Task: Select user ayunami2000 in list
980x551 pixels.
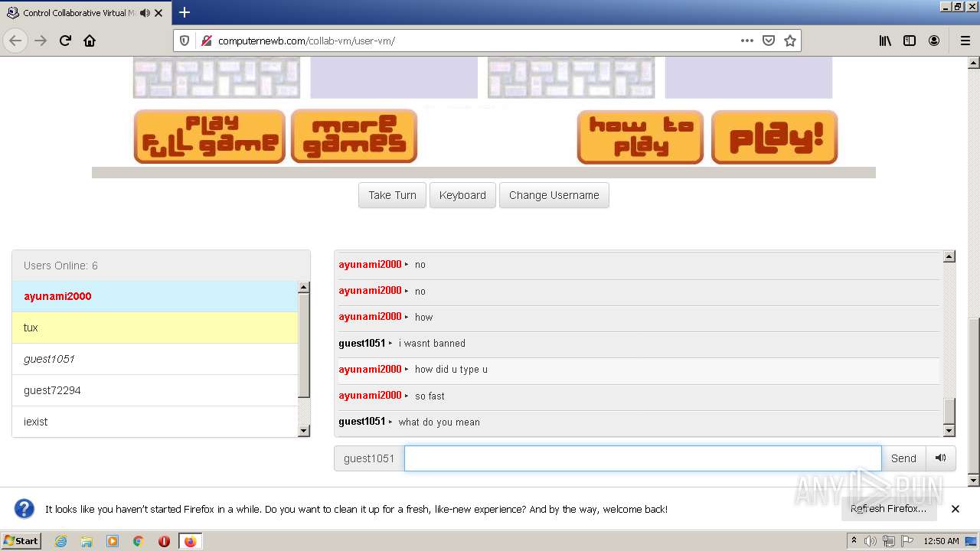Action: [155, 296]
